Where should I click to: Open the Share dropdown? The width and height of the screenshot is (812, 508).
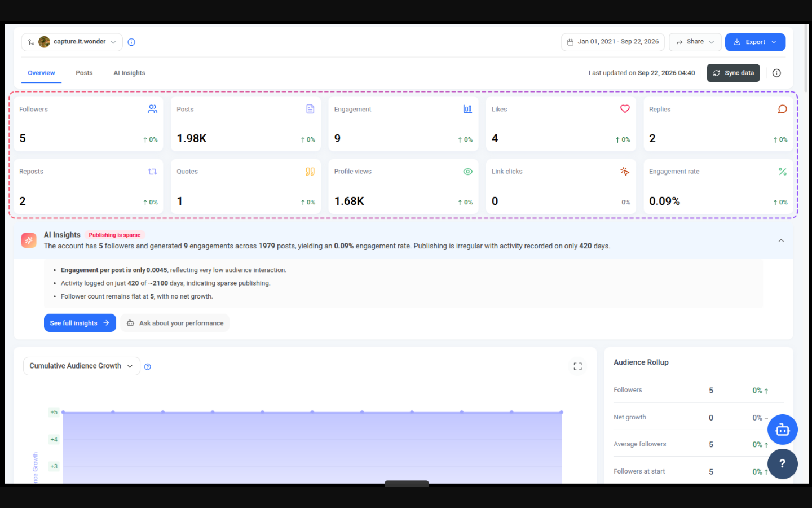[x=695, y=42]
